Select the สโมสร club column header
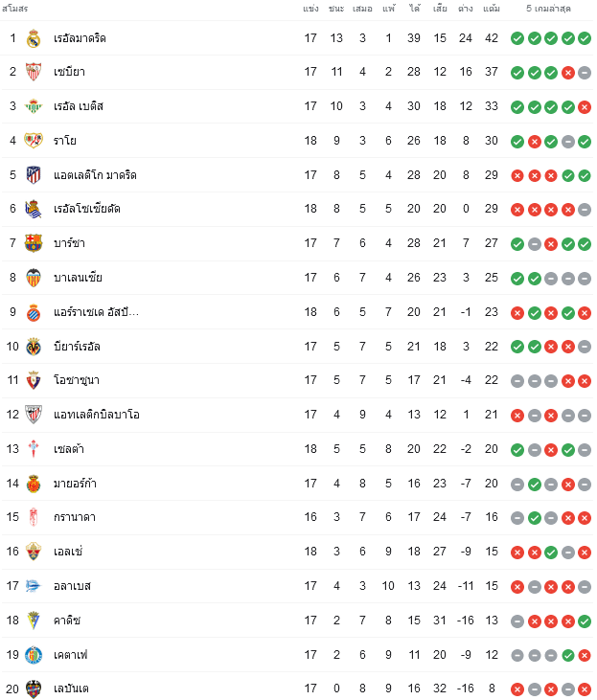 [x=14, y=9]
